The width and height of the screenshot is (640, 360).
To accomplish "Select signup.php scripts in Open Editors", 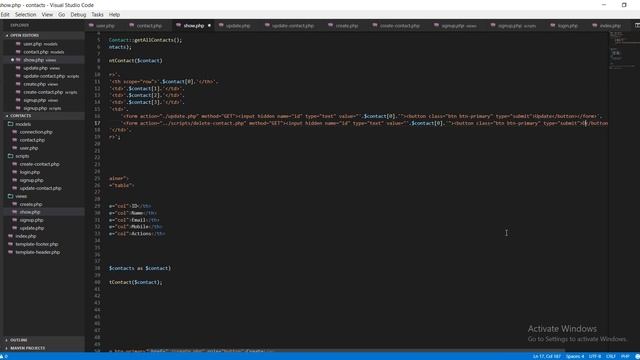I will pyautogui.click(x=42, y=108).
